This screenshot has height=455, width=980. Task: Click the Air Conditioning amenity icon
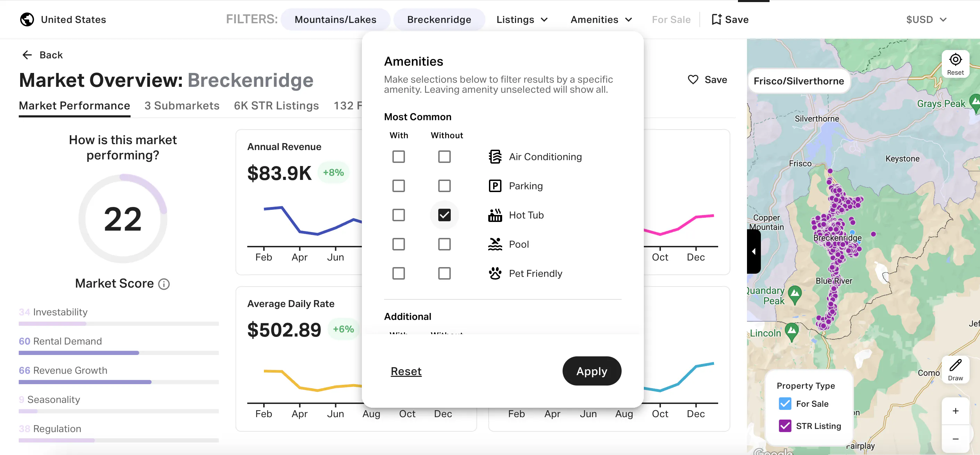click(x=495, y=157)
